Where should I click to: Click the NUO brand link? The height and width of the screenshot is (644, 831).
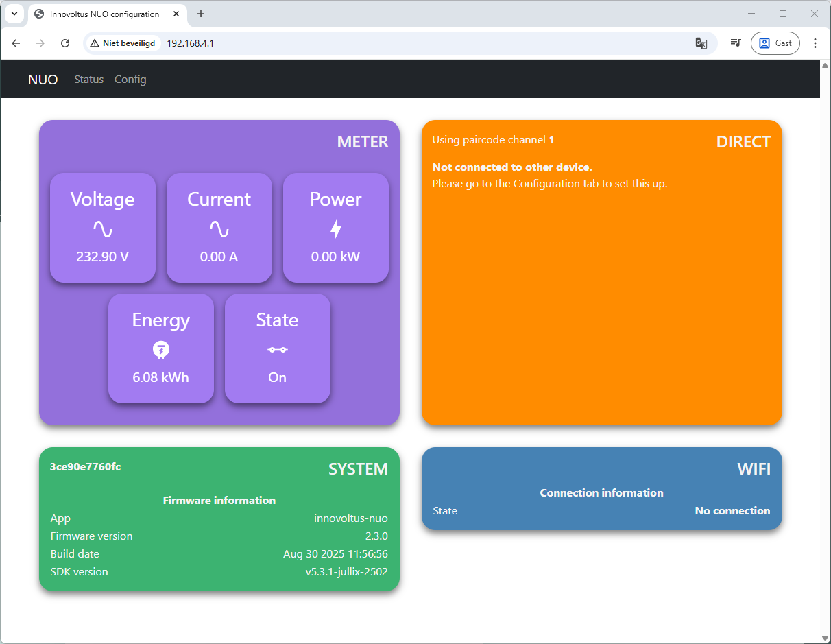click(43, 80)
